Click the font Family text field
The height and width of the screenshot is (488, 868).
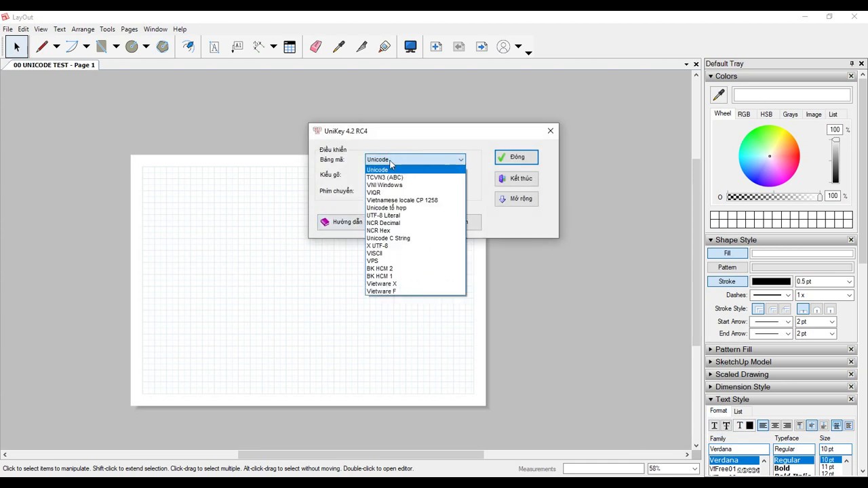coord(739,449)
